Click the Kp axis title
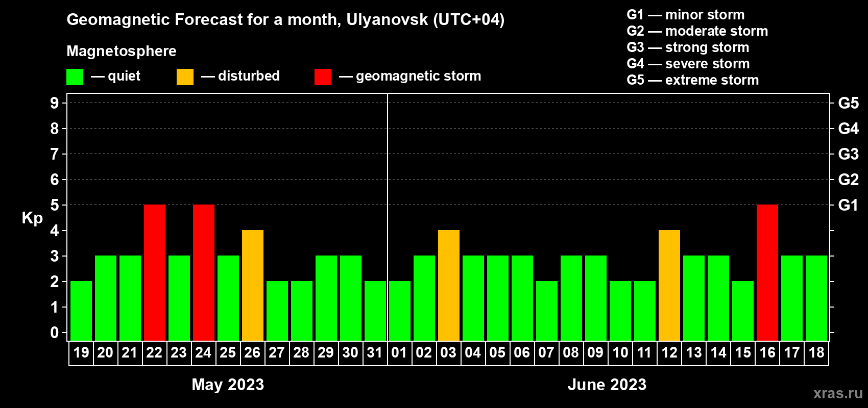Screen dimensions: 868x408 pos(32,218)
